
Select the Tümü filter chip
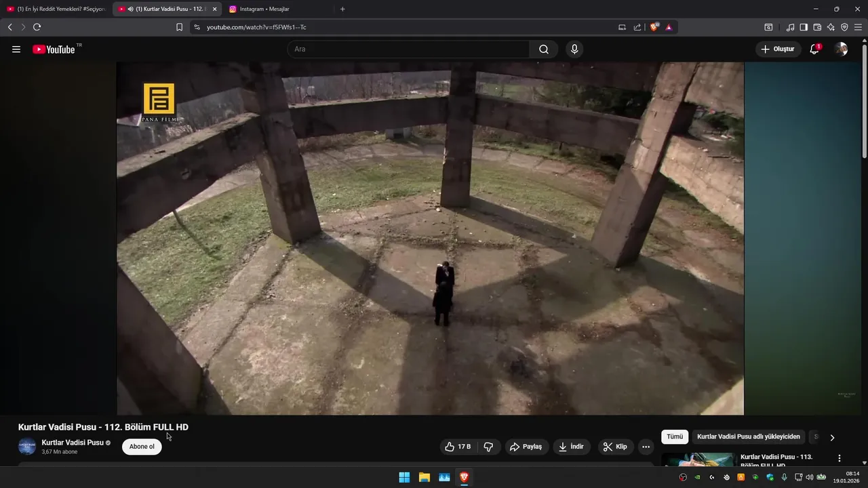pos(675,437)
